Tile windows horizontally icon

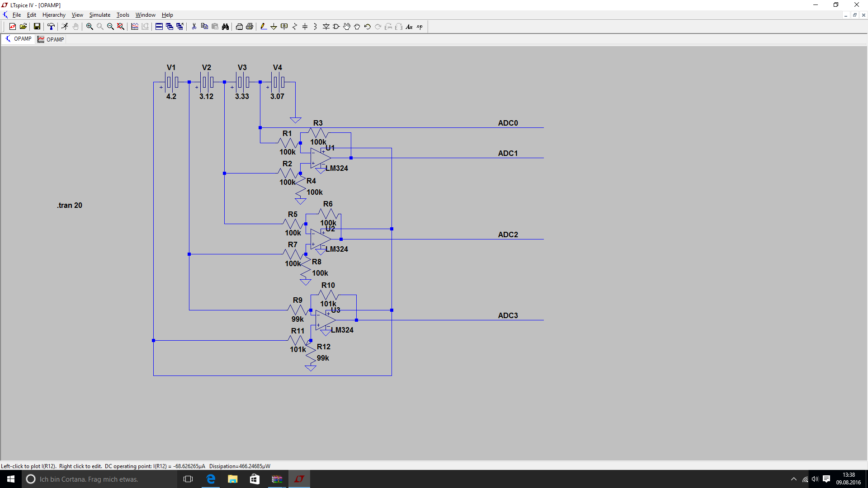click(159, 27)
